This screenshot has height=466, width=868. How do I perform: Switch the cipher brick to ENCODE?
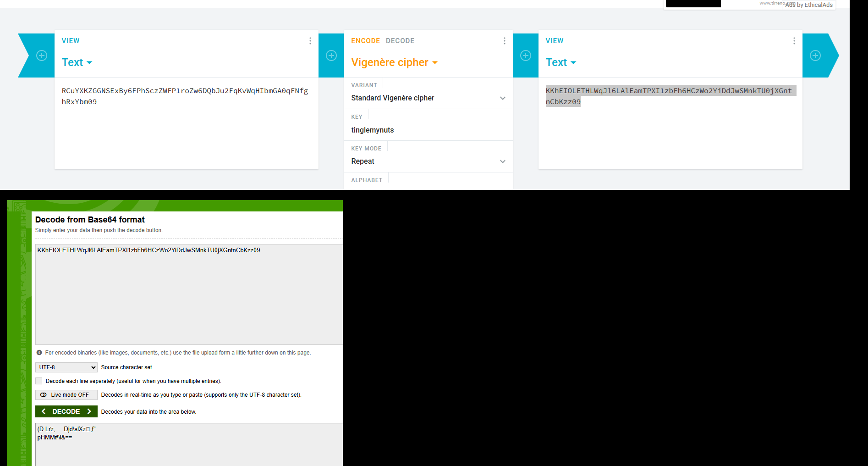(366, 41)
